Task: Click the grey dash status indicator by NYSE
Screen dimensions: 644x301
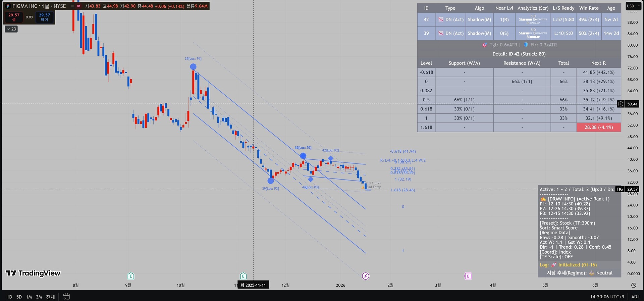Action: point(72,6)
